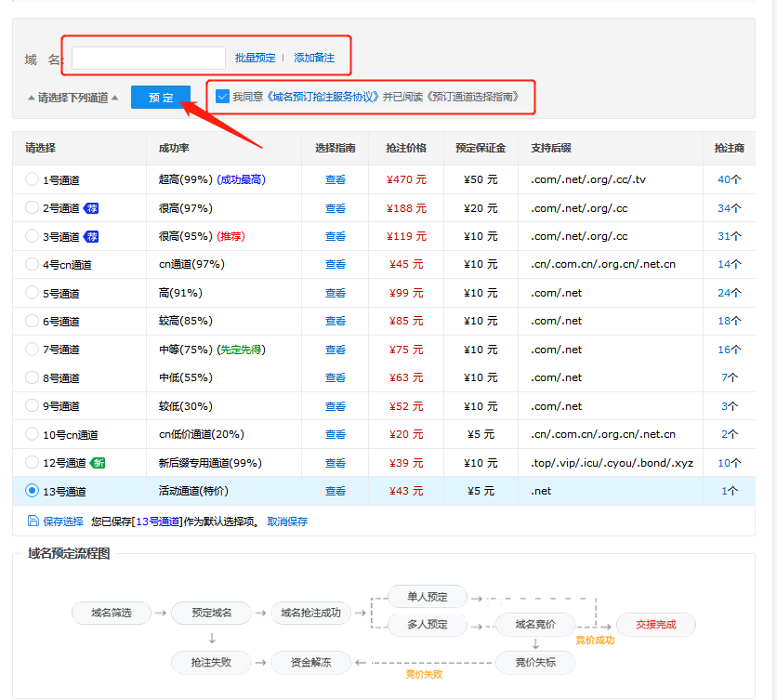This screenshot has width=777, height=700.
Task: Click the 保存选择 link
Action: [63, 521]
